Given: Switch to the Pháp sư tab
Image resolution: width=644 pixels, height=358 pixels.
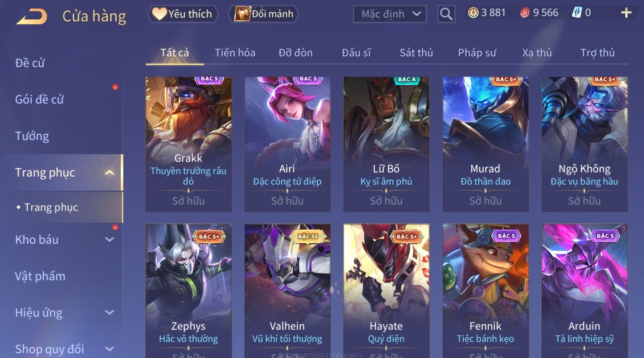Looking at the screenshot, I should 477,53.
